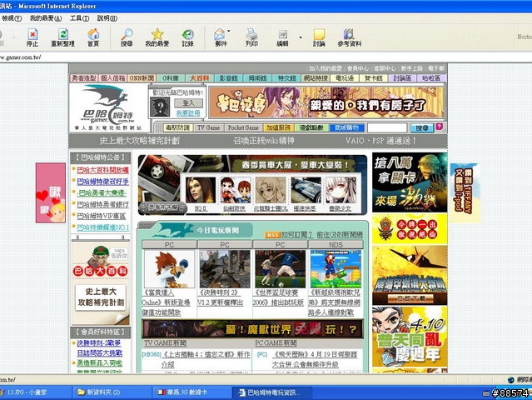Click the pink heart floating ad
This screenshot has height=400, width=532.
[x=51, y=192]
